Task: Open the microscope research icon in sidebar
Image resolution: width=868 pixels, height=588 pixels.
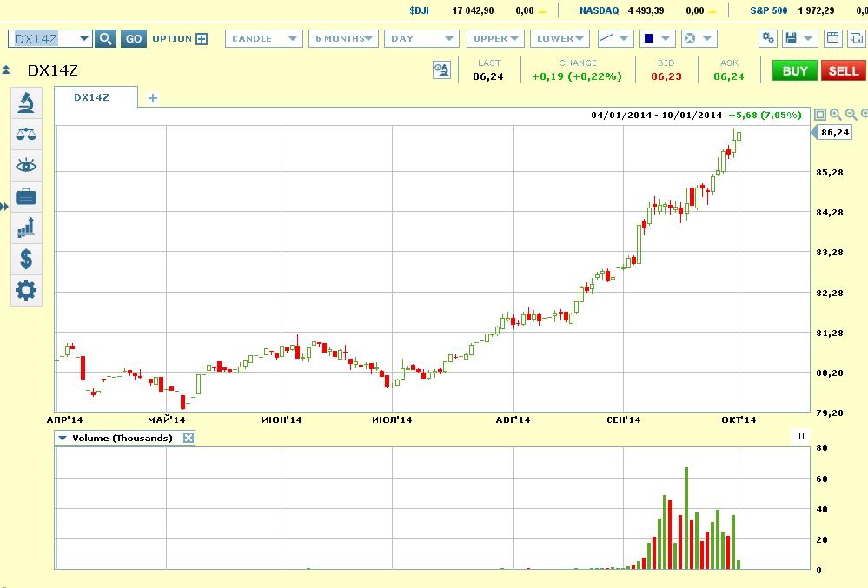Action: (26, 102)
